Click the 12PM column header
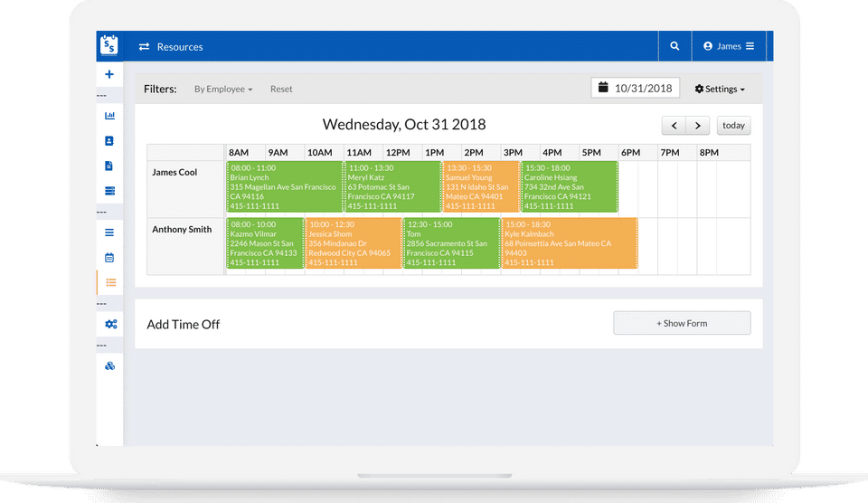The height and width of the screenshot is (503, 868). point(398,152)
